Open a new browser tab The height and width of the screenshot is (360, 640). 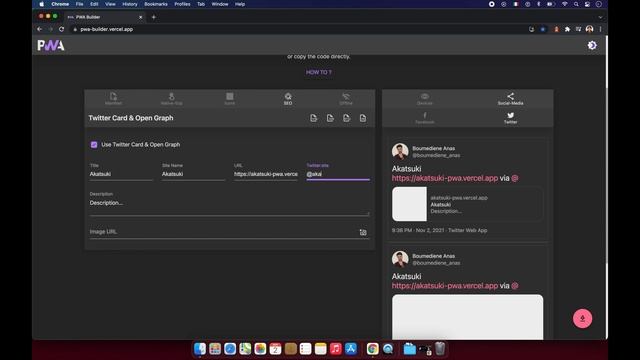coord(153,17)
